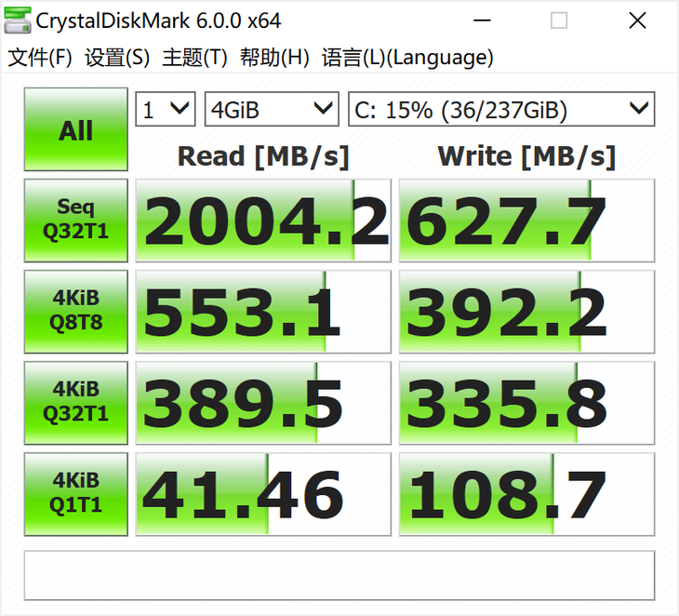Click the CrystalDiskMark app icon in title bar
This screenshot has width=679, height=616.
pyautogui.click(x=18, y=20)
